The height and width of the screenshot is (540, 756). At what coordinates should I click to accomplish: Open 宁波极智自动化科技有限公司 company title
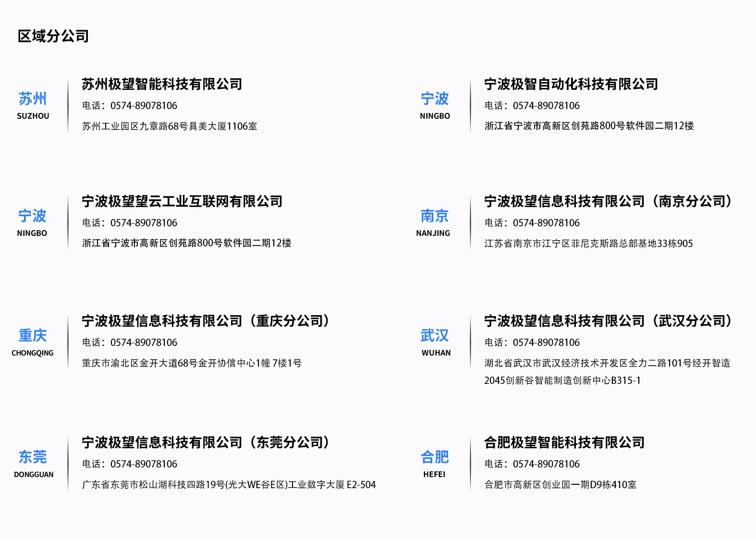[x=571, y=84]
